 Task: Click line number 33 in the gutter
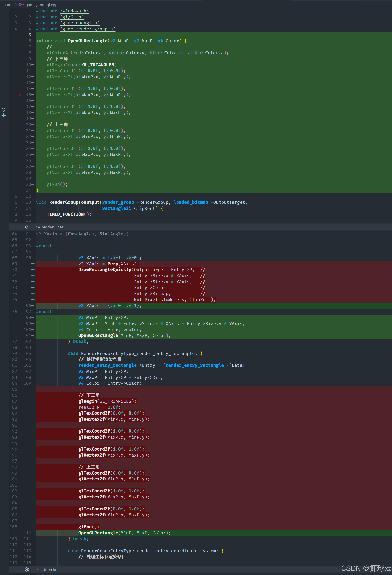point(28,202)
